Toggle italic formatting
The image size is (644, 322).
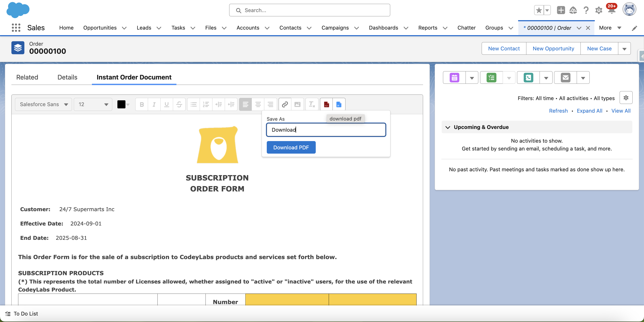pyautogui.click(x=154, y=104)
